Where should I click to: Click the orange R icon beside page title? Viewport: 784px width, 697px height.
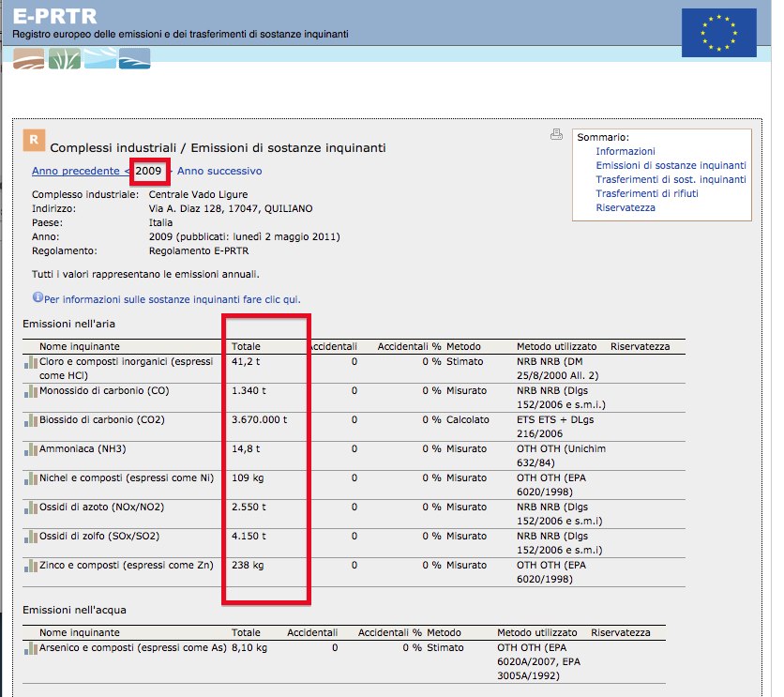[x=34, y=140]
